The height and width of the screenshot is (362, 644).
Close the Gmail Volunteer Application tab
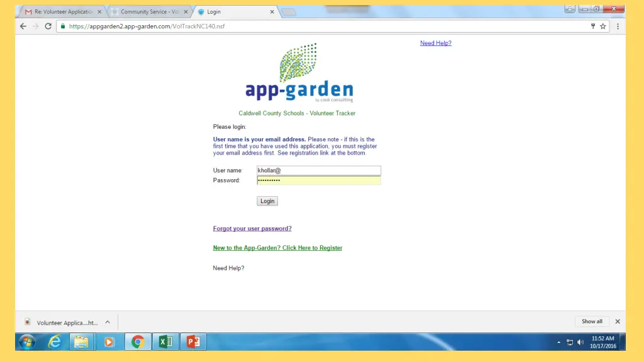click(99, 12)
